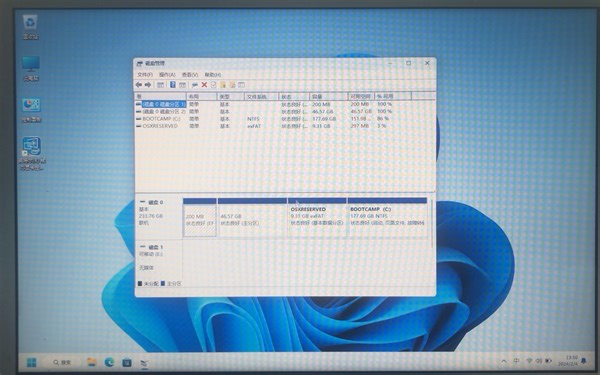Open Recycle Bin desktop icon
The height and width of the screenshot is (375, 600).
[x=30, y=27]
